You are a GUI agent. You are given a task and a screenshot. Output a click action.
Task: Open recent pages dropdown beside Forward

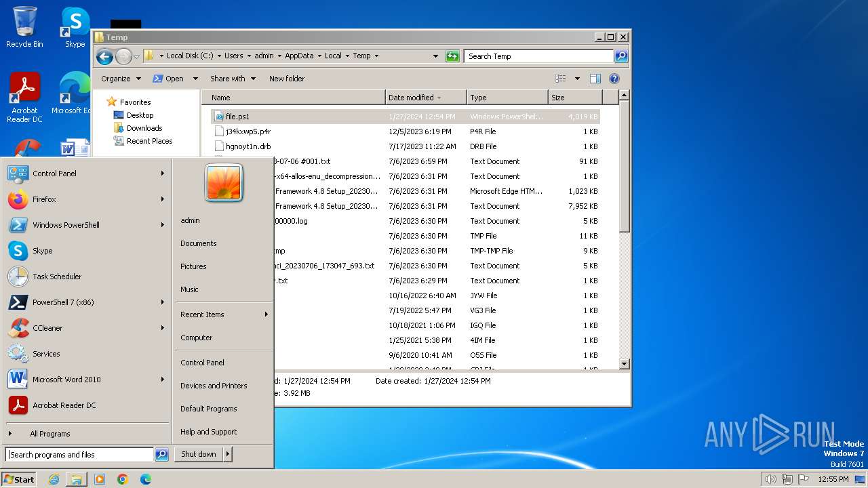pos(137,56)
